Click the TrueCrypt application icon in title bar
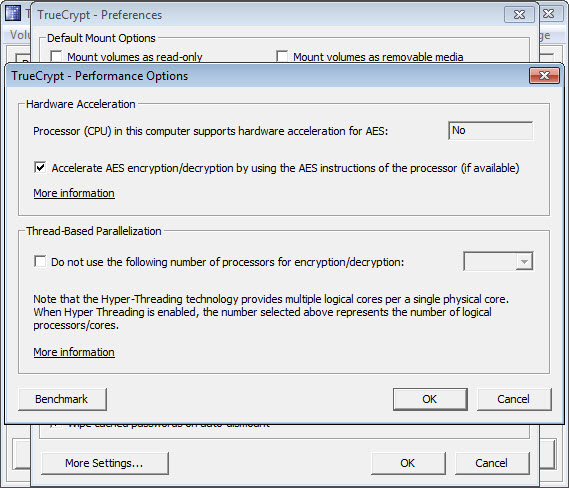This screenshot has height=488, width=569. (13, 13)
